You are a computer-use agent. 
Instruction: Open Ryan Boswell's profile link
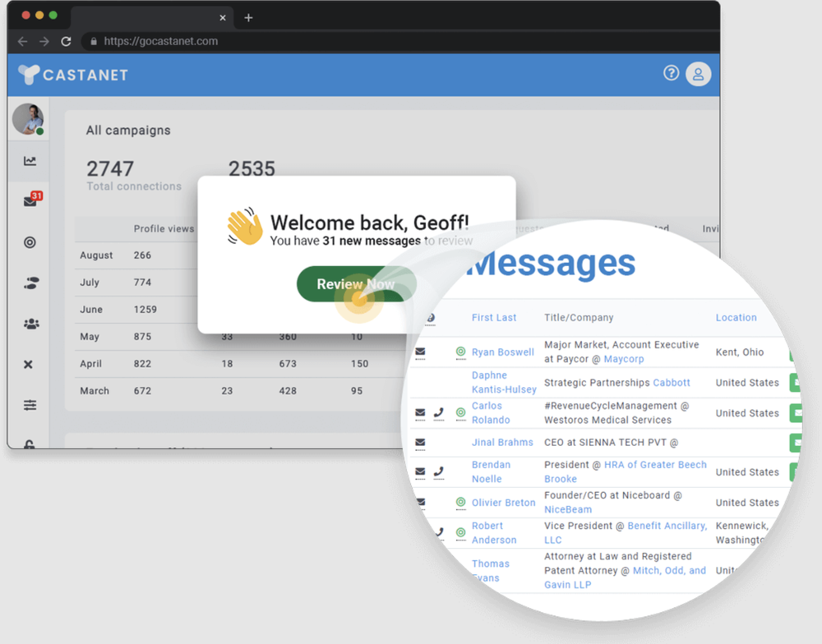click(x=503, y=352)
